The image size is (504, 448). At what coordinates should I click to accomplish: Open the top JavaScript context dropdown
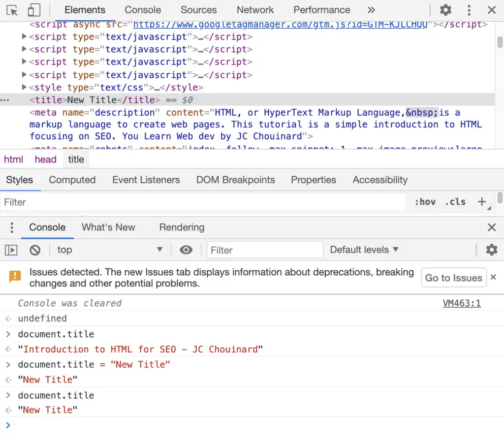coord(109,250)
